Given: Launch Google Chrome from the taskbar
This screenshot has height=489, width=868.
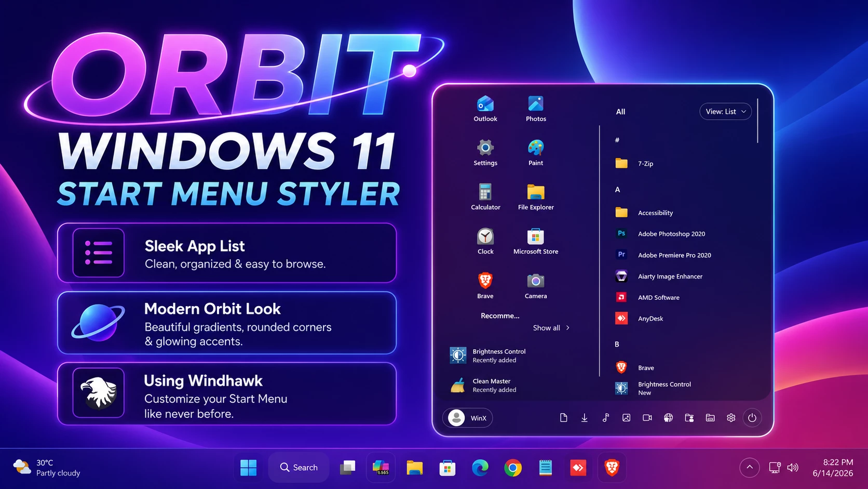Looking at the screenshot, I should pyautogui.click(x=513, y=468).
